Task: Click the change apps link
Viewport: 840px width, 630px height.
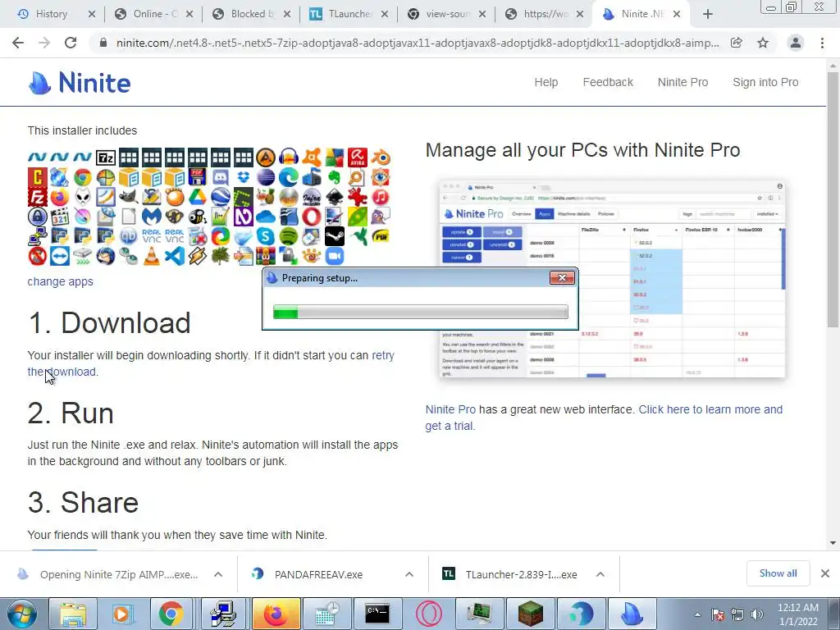Action: 60,281
